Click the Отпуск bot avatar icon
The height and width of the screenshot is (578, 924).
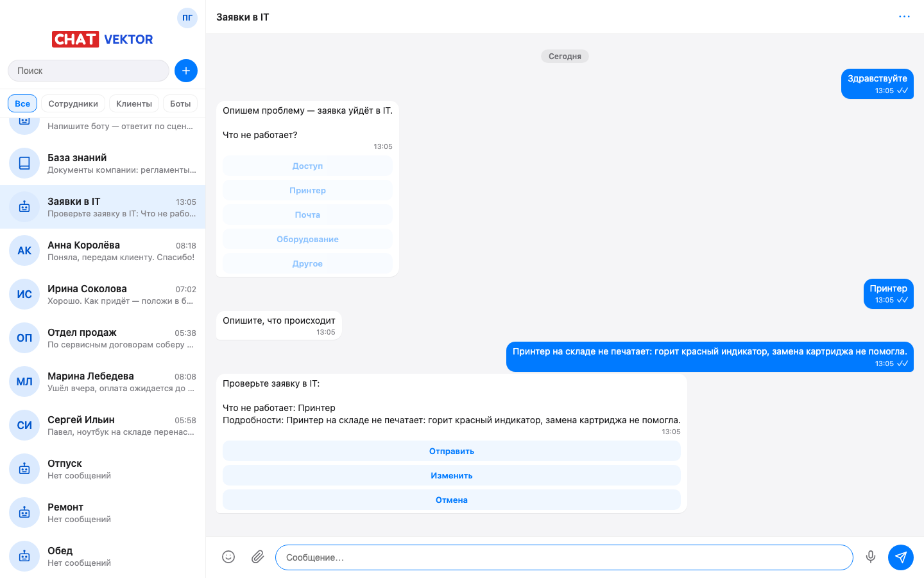pyautogui.click(x=24, y=469)
